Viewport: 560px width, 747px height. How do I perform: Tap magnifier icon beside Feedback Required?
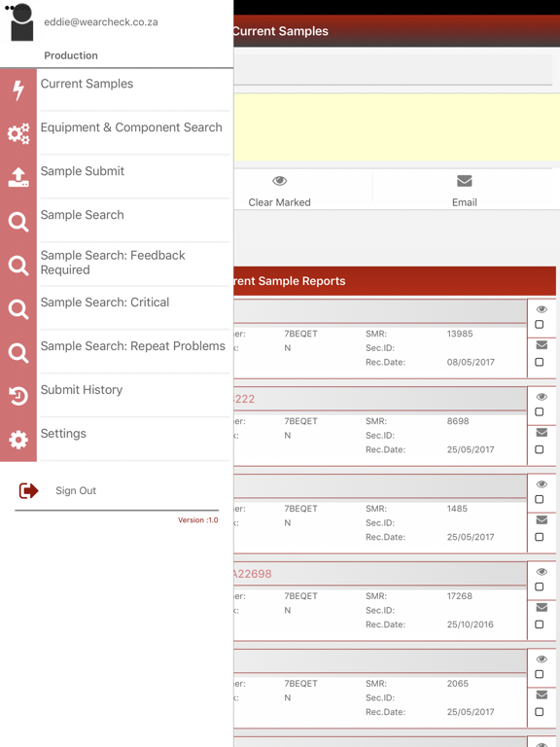pyautogui.click(x=18, y=266)
